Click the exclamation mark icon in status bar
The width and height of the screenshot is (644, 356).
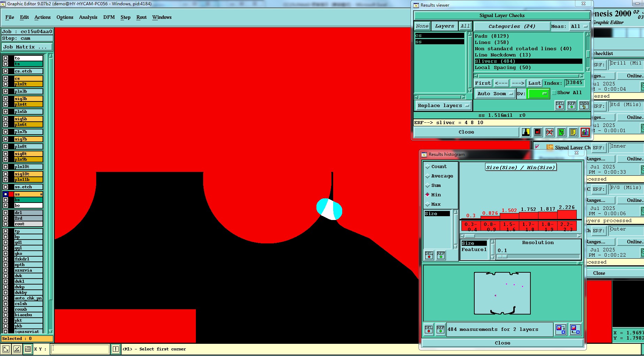[x=116, y=349]
